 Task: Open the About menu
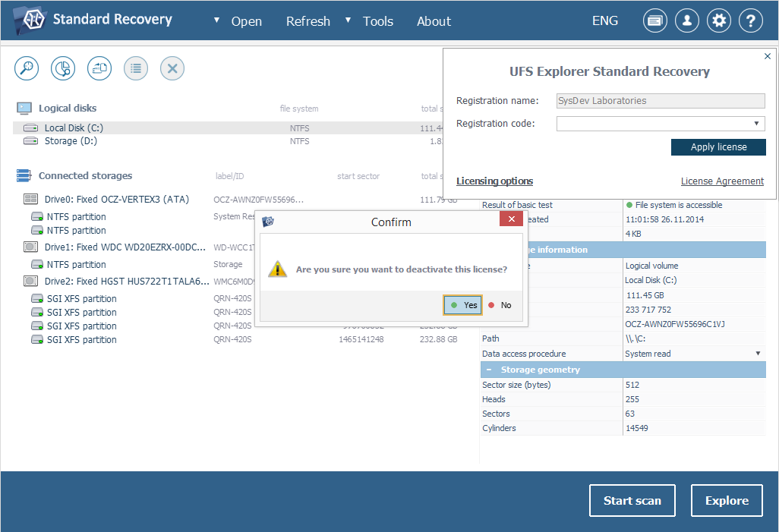click(434, 21)
